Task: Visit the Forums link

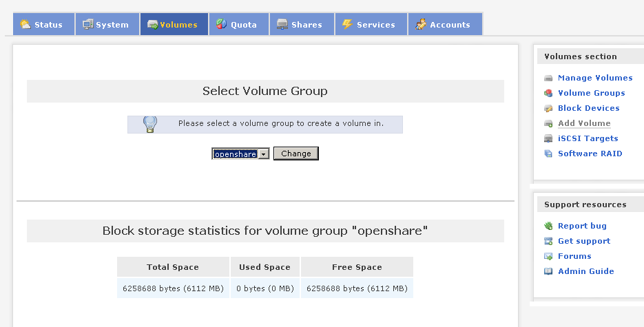Action: [x=574, y=256]
